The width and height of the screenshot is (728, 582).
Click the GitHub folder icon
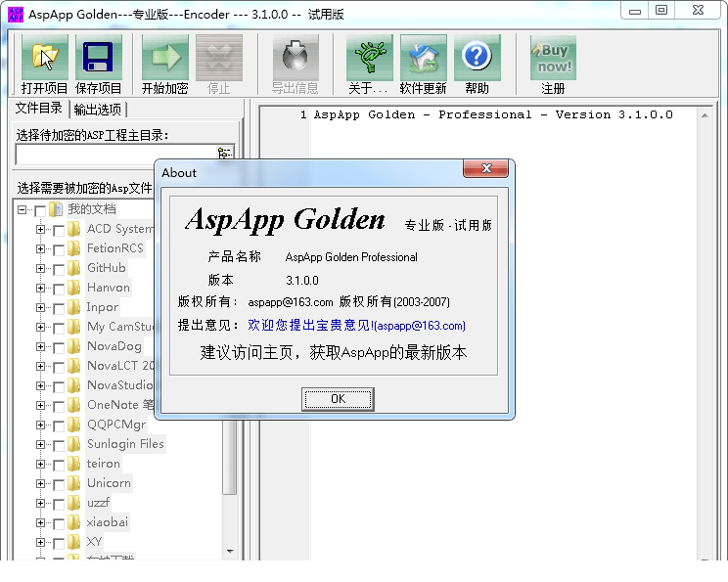(x=73, y=268)
